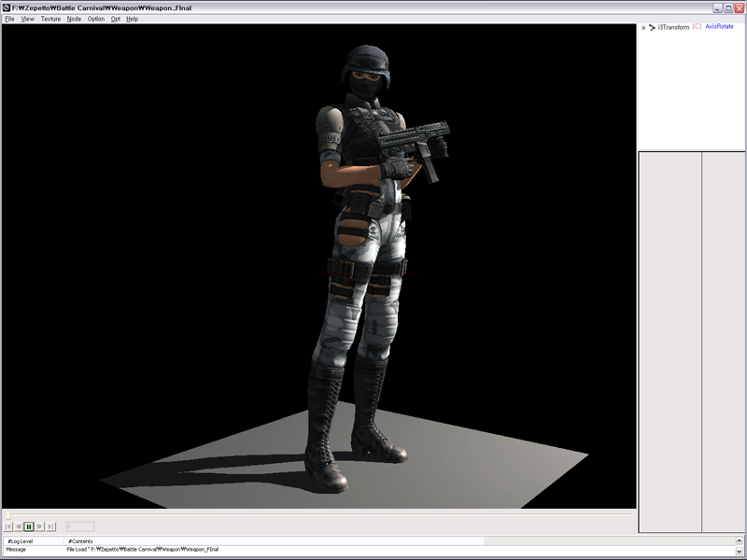Open the Help menu
This screenshot has height=560, width=747.
pyautogui.click(x=132, y=19)
